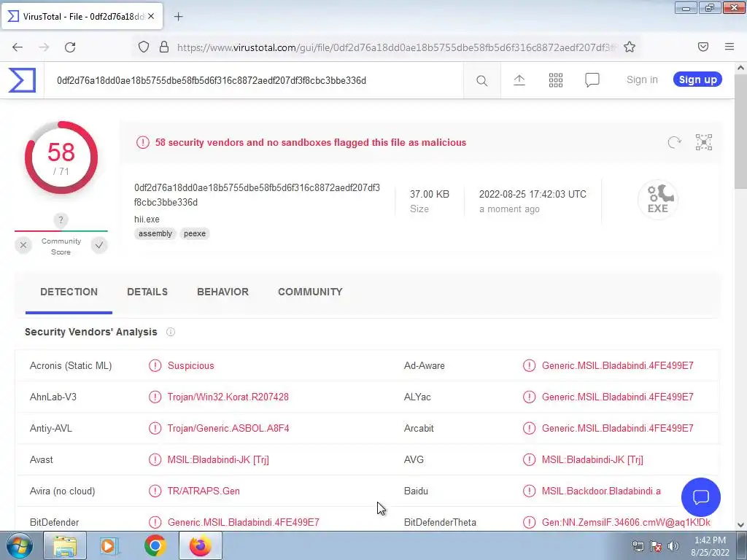Screen dimensions: 747x560
Task: Click the Sign up button
Action: (x=697, y=79)
